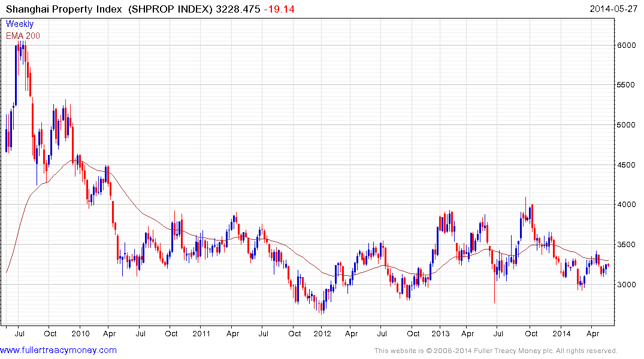Click the 2013 year label on time axis
Viewport: 644px width, 359px height.
click(x=440, y=333)
